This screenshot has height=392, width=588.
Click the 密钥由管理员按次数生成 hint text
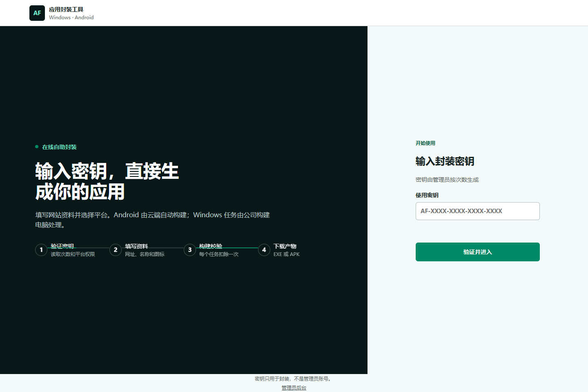[447, 180]
